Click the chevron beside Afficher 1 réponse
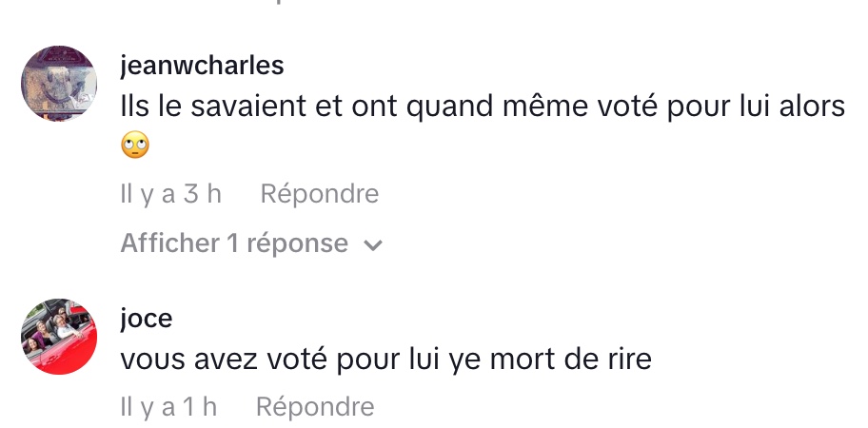Image resolution: width=868 pixels, height=428 pixels. pos(373,245)
